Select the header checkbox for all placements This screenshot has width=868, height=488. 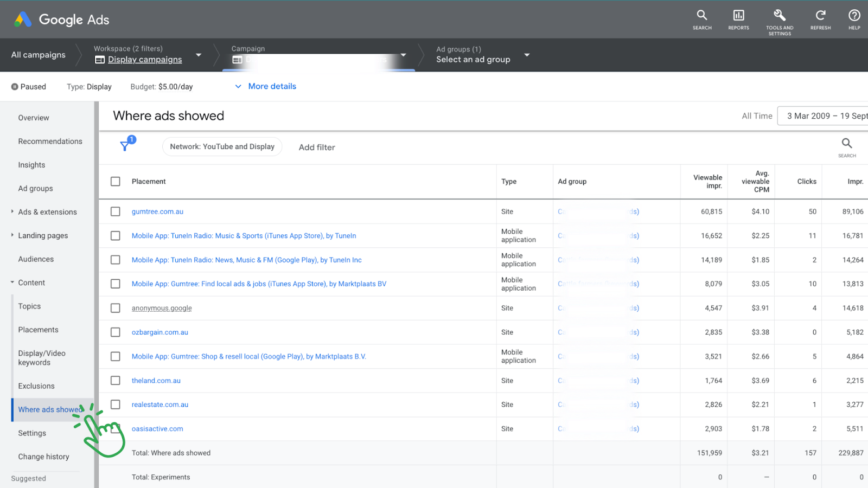(x=116, y=182)
